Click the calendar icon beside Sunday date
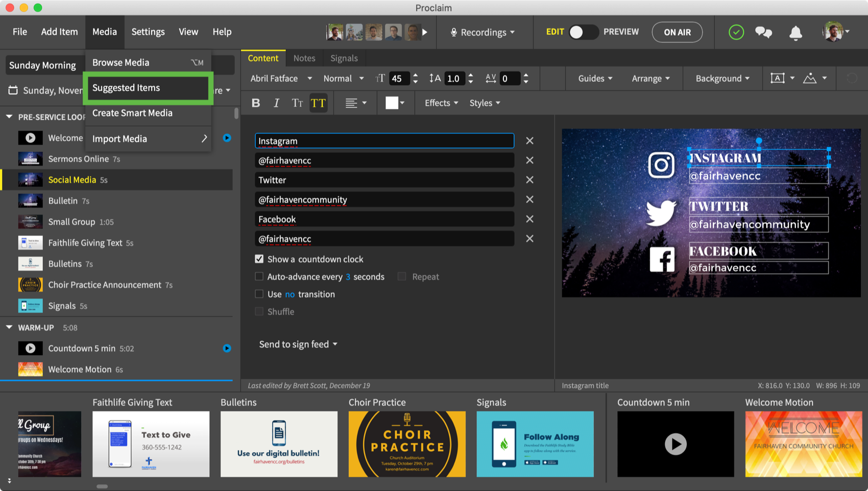 (13, 90)
